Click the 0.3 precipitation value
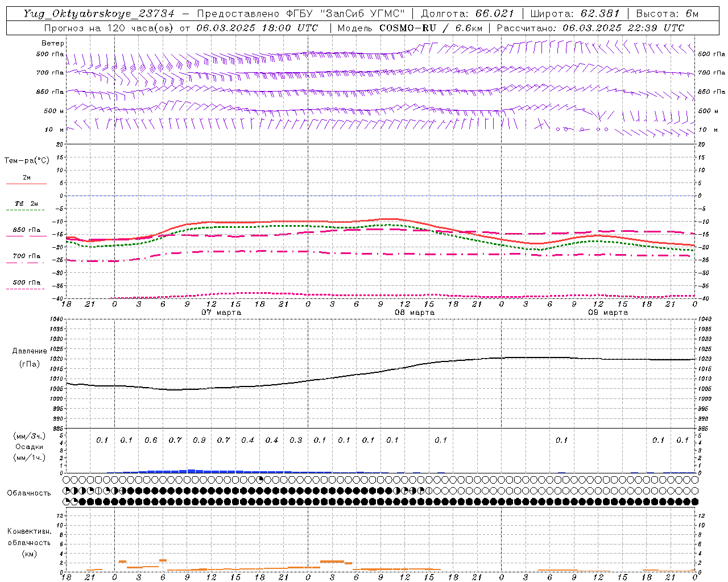This screenshot has height=582, width=728. pos(296,440)
